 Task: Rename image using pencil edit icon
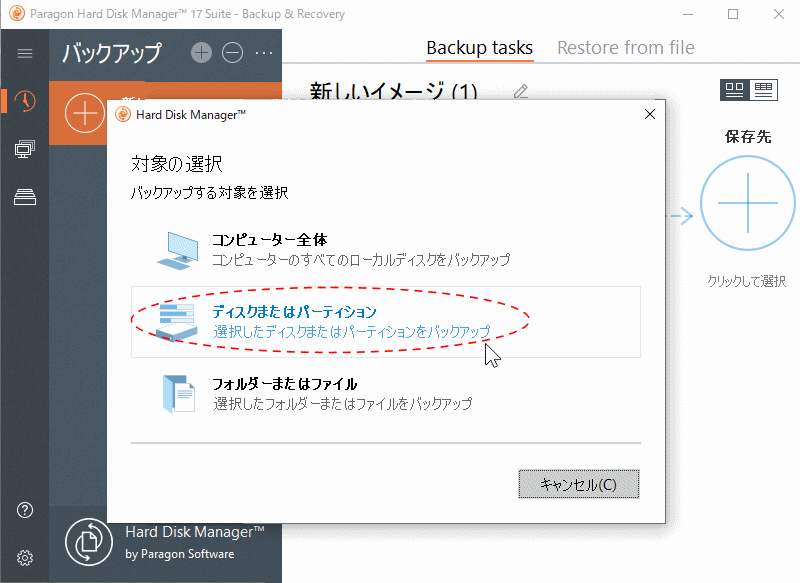point(520,92)
